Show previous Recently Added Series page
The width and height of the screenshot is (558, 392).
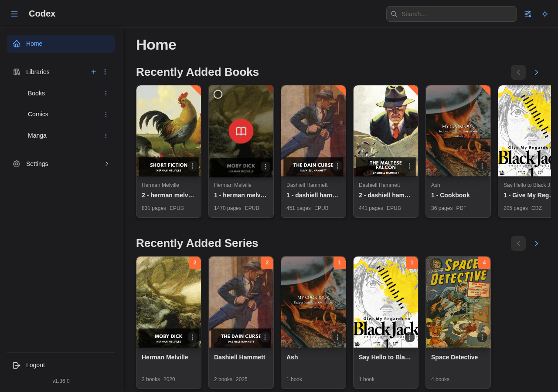518,243
